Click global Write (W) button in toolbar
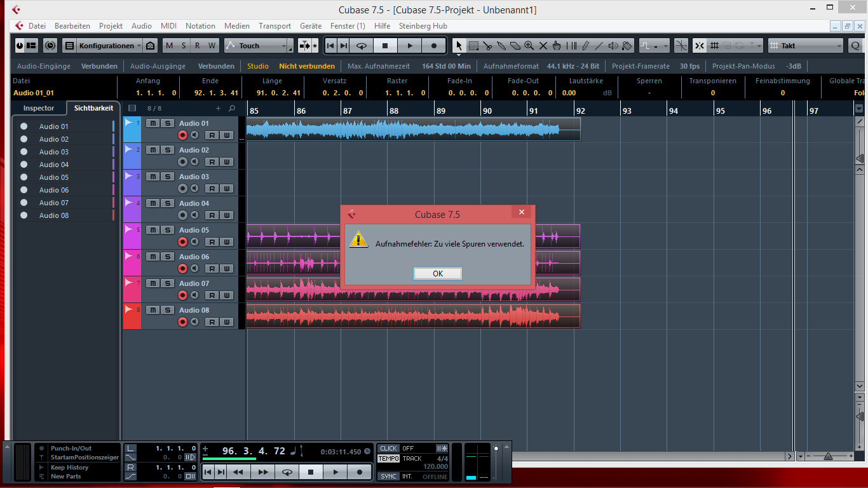This screenshot has height=488, width=868. click(212, 46)
